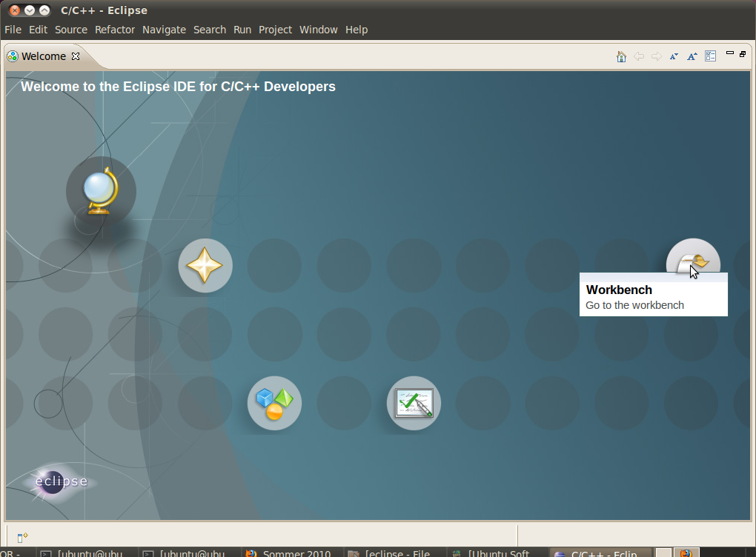
Task: Open the Samples shapes icon
Action: (274, 403)
